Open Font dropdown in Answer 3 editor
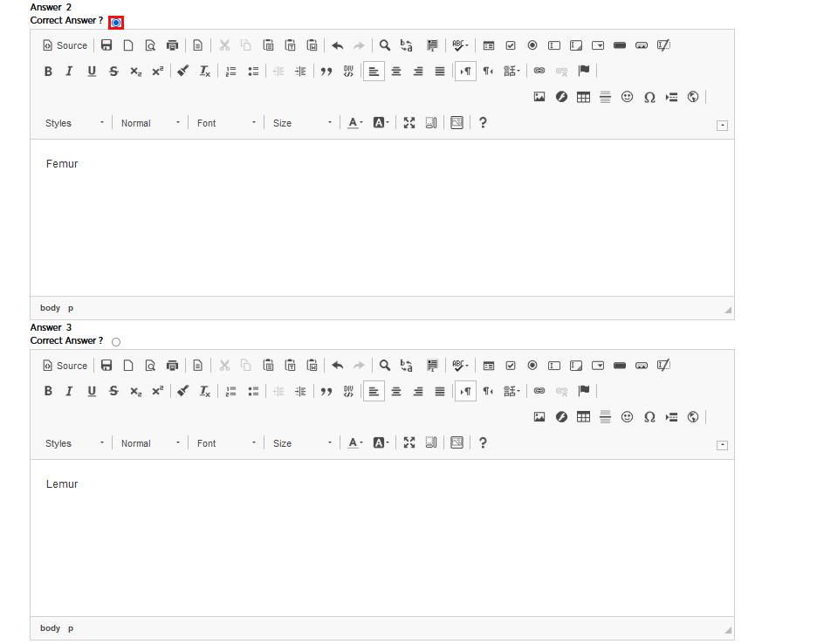Screen dimensions: 817x644 click(x=226, y=443)
